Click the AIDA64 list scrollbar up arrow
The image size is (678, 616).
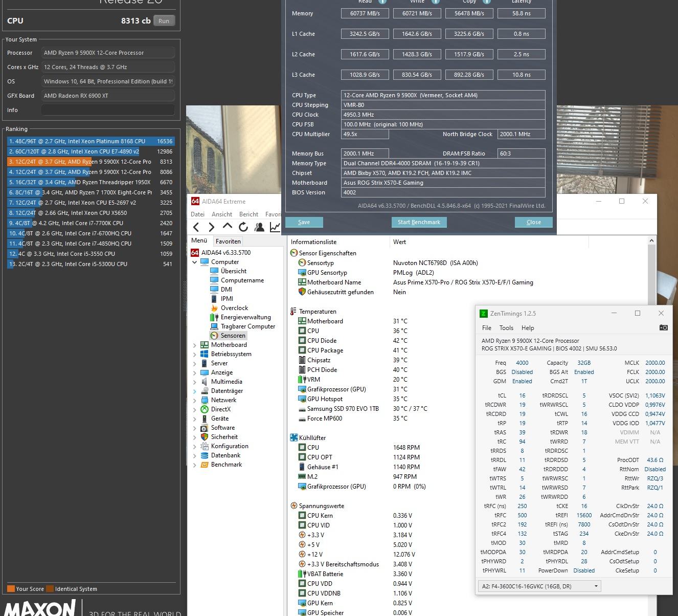tap(651, 240)
